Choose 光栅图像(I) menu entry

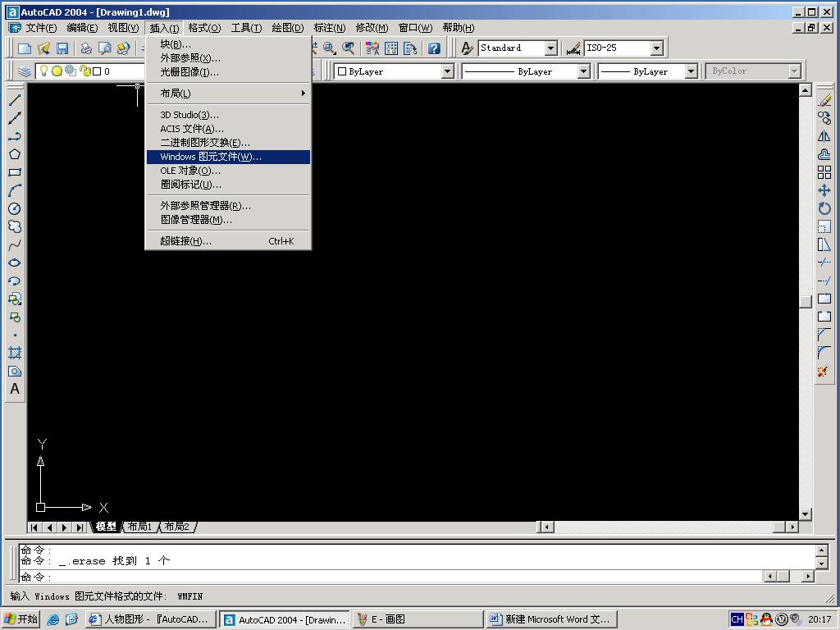point(228,72)
